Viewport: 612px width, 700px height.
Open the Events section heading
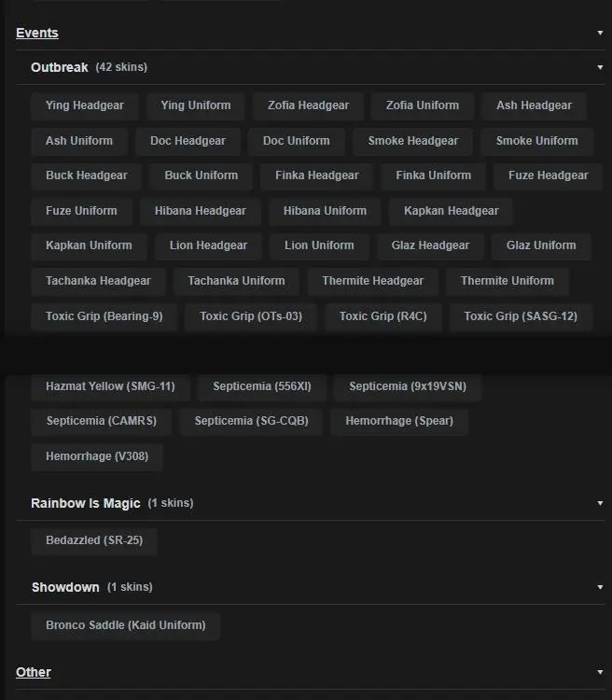tap(37, 33)
